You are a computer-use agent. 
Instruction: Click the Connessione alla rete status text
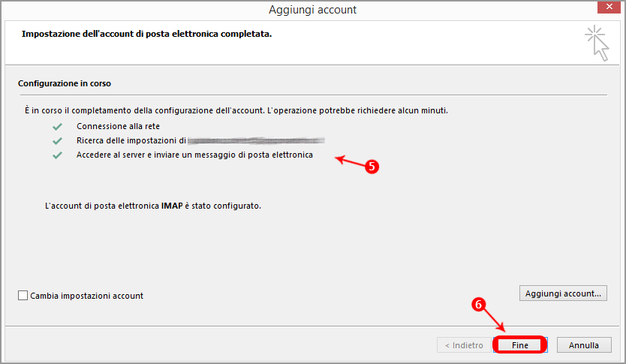[x=118, y=127]
